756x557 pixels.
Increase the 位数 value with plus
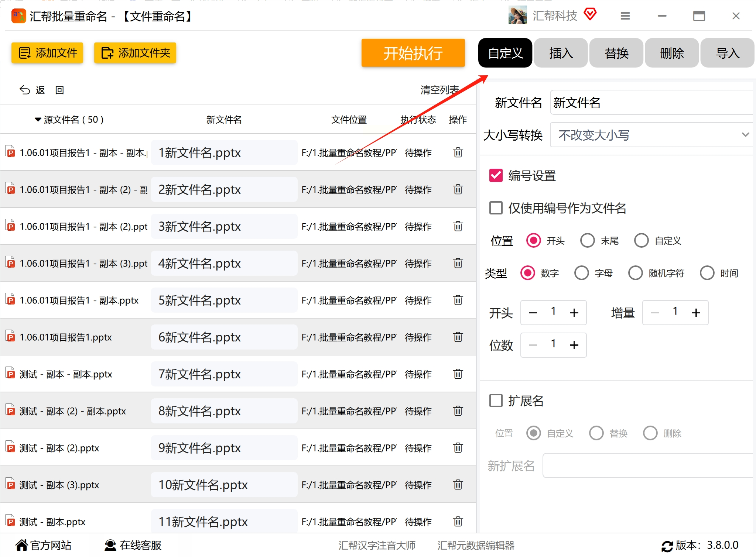[x=574, y=345]
